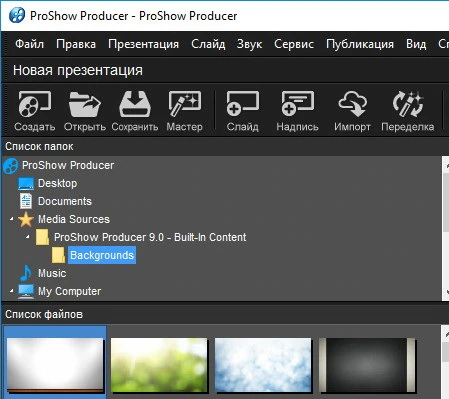Click the My Computer icon in folder tree

(26, 291)
